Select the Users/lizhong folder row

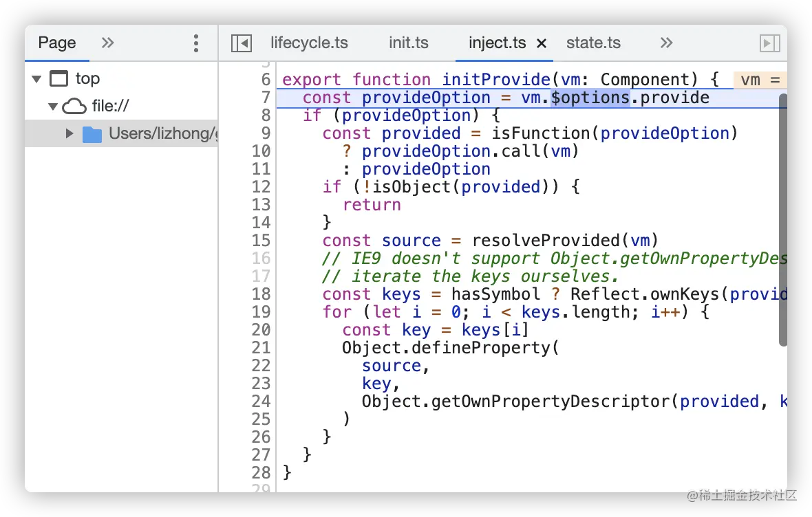coord(121,133)
